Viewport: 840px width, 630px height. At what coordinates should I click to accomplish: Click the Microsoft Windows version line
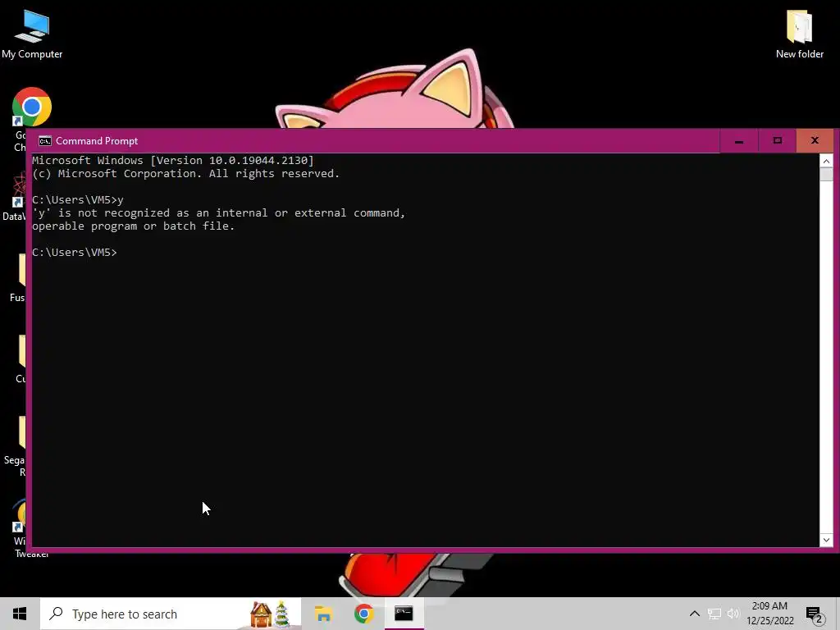point(173,160)
